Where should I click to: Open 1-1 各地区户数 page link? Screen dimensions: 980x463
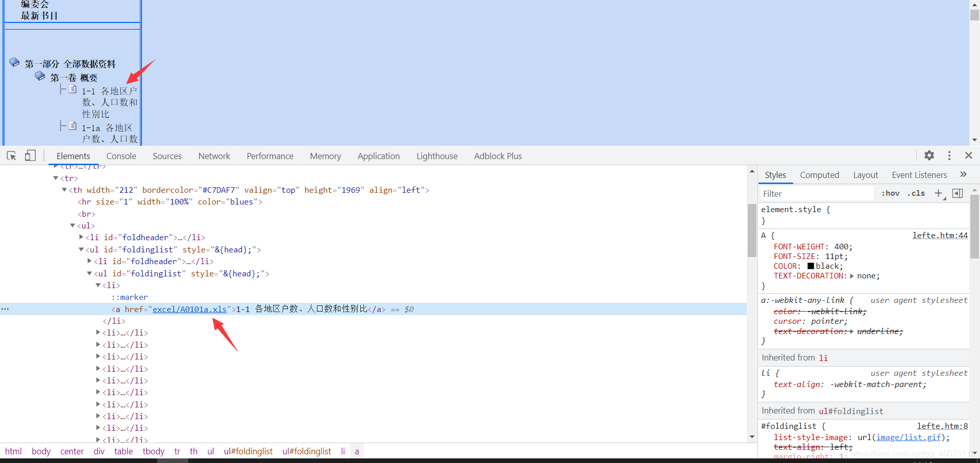pyautogui.click(x=109, y=102)
